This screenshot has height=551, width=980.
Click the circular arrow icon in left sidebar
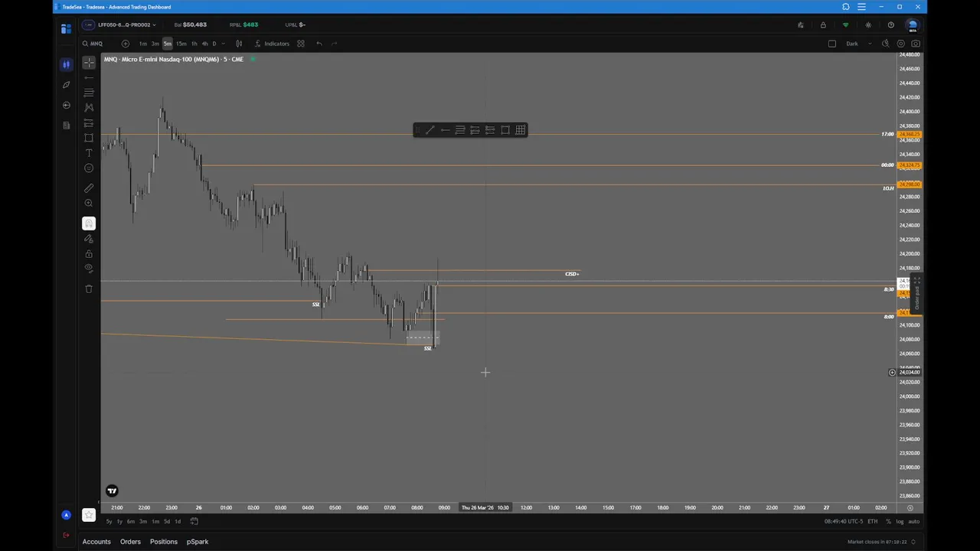66,105
